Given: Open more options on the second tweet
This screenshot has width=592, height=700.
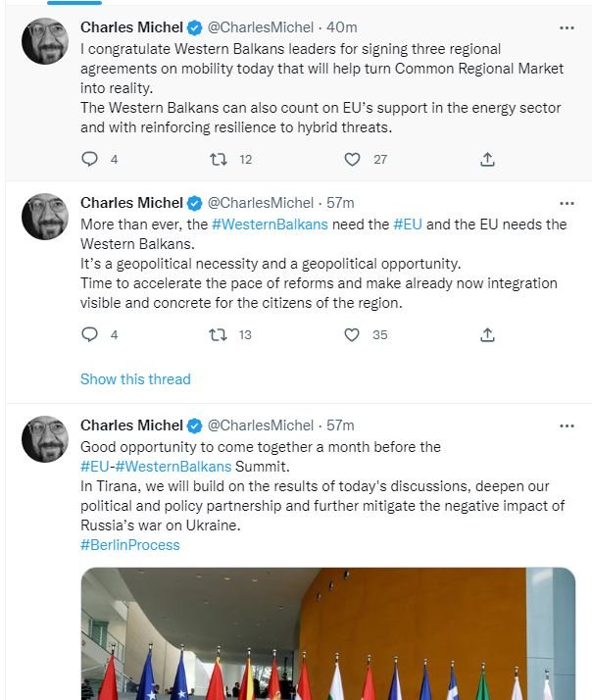Looking at the screenshot, I should (567, 203).
